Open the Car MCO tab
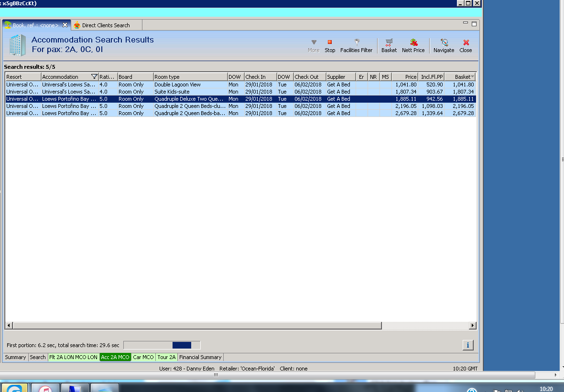Screen dimensions: 564x392 tap(143, 357)
